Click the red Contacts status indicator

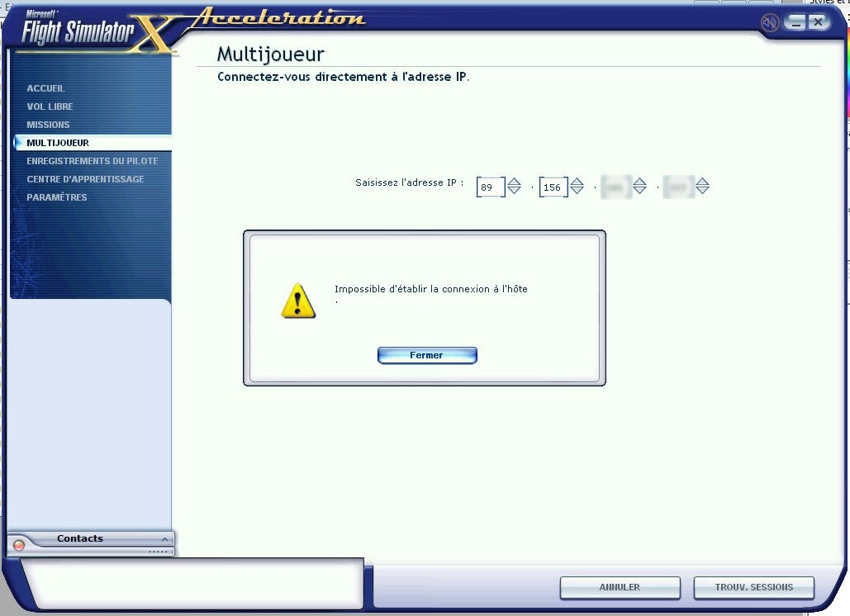tap(19, 545)
